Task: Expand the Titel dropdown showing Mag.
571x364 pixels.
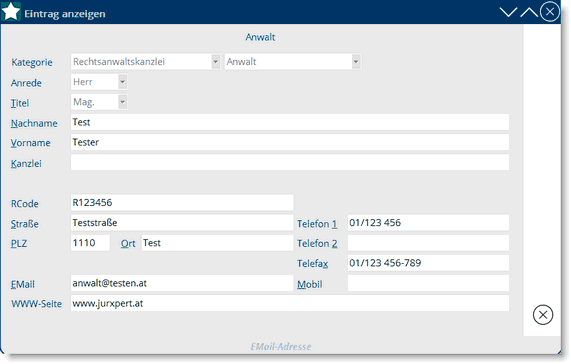Action: [123, 102]
